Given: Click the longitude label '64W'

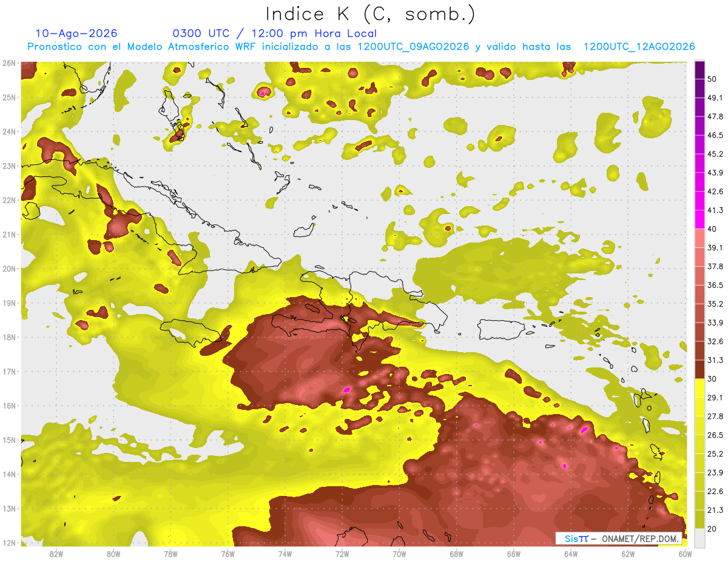Looking at the screenshot, I should point(570,554).
